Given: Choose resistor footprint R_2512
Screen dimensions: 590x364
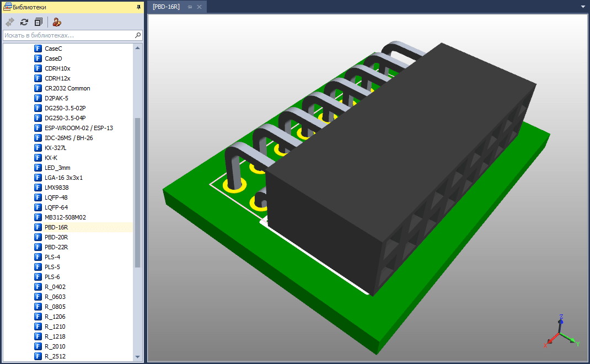Looking at the screenshot, I should (55, 356).
